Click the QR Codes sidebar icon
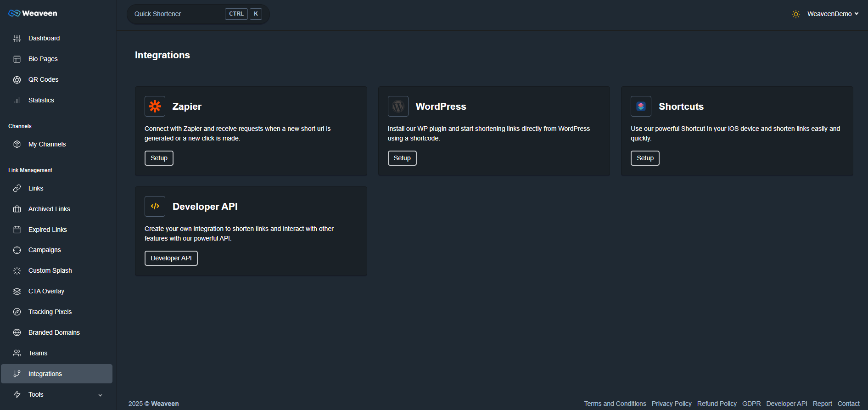868x410 pixels. 17,80
